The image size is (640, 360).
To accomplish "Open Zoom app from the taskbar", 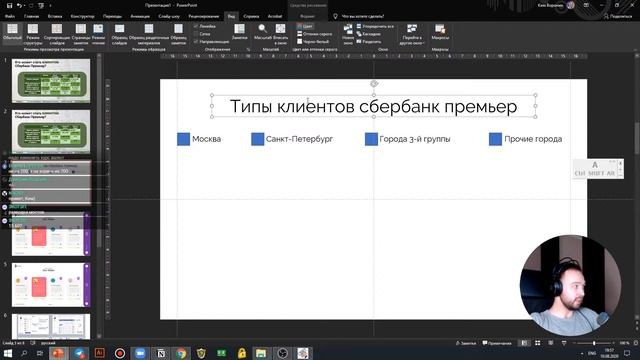I will (140, 353).
